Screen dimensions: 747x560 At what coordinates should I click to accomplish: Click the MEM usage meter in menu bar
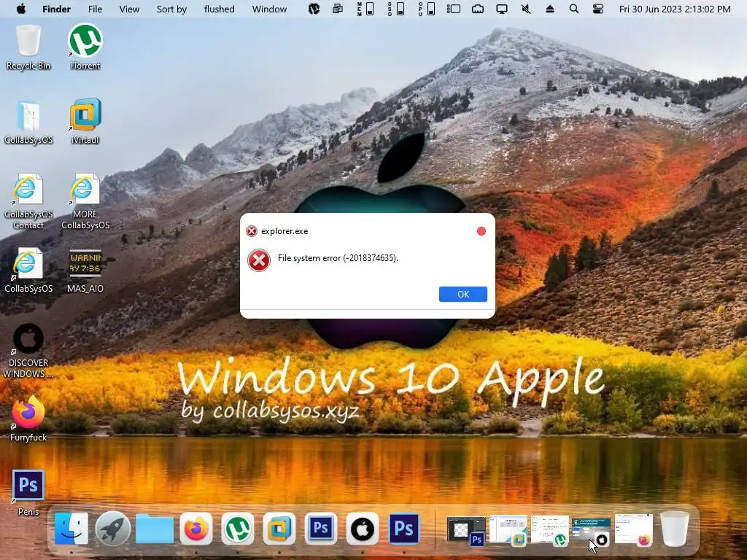pyautogui.click(x=365, y=9)
